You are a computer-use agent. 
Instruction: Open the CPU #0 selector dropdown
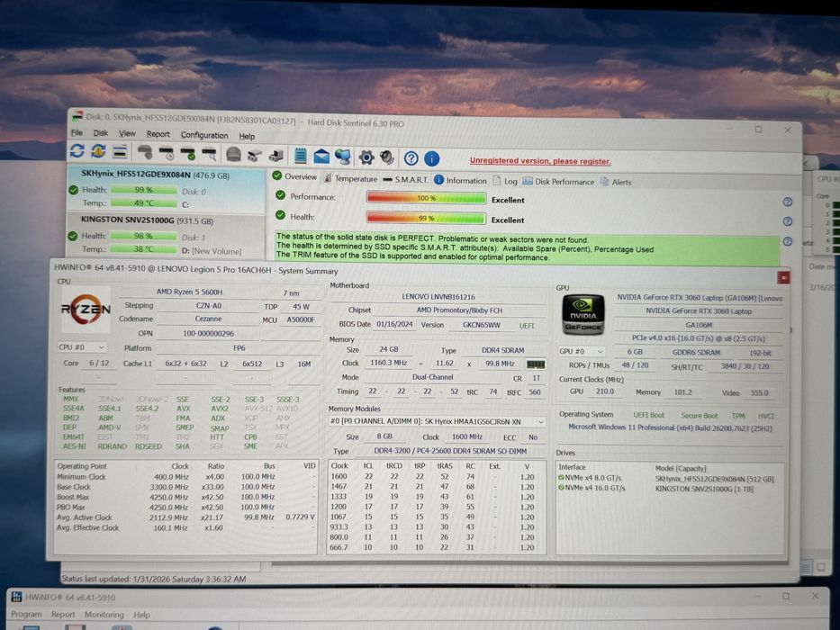pyautogui.click(x=82, y=347)
